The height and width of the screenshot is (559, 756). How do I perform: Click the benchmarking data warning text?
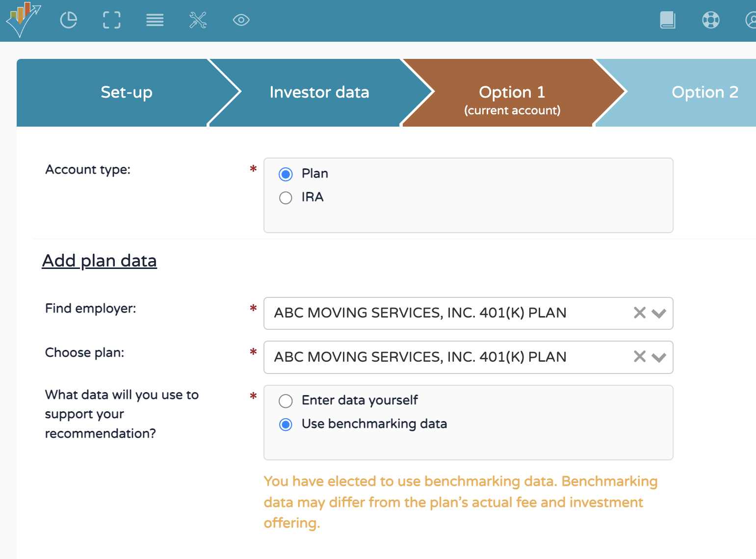click(x=460, y=502)
